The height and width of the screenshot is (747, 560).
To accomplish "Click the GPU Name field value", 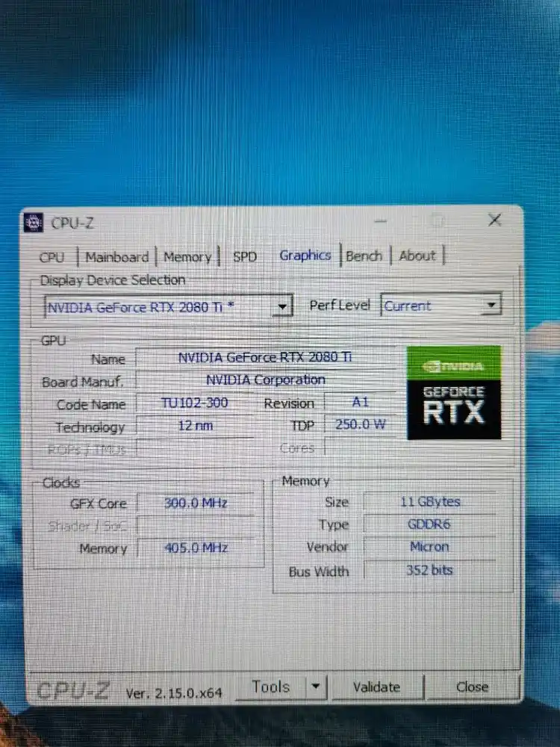I will (265, 357).
